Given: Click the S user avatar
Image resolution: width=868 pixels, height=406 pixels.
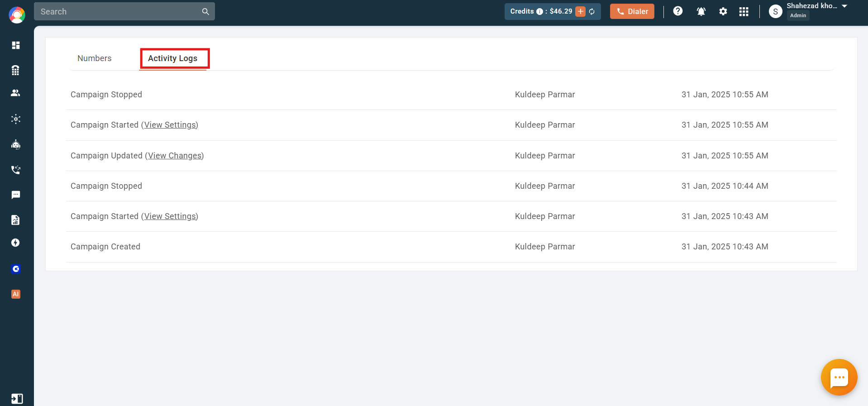Looking at the screenshot, I should [776, 12].
